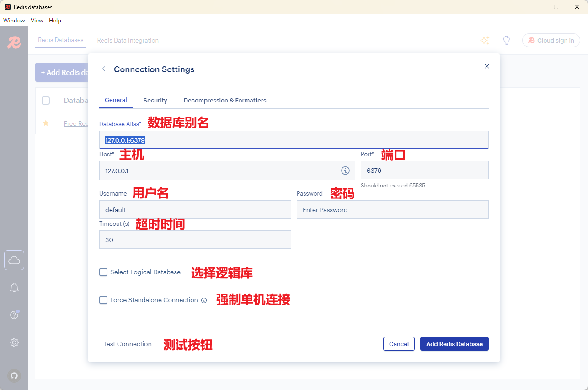Focus the Database Alias field
The width and height of the screenshot is (588, 390).
[294, 140]
